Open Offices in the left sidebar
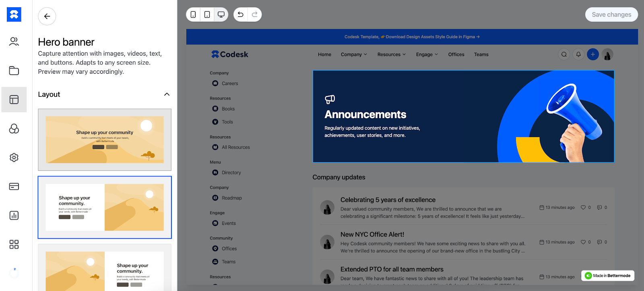 coord(225,249)
